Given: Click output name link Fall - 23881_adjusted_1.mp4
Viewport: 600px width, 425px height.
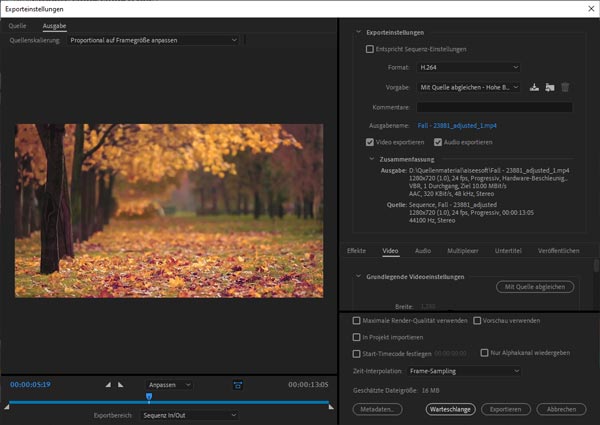Looking at the screenshot, I should (x=457, y=125).
